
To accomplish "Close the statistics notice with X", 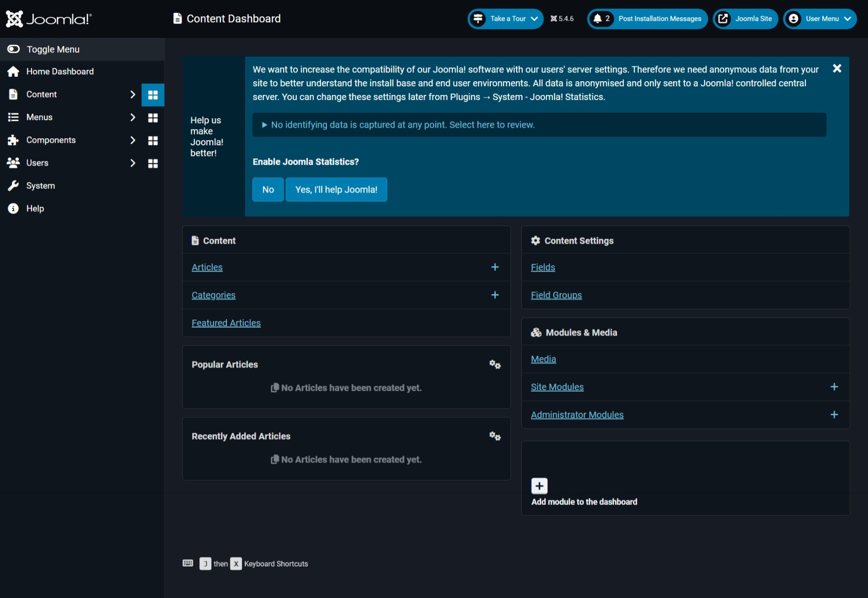I will click(x=837, y=68).
